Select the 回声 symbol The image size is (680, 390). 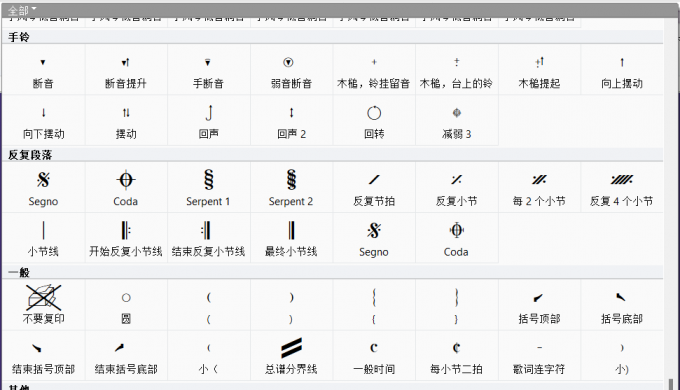point(209,121)
